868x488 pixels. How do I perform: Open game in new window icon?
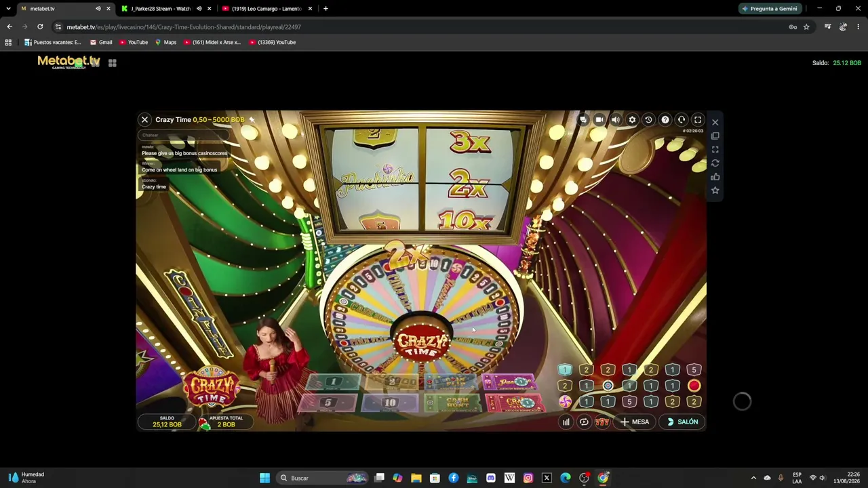(715, 136)
